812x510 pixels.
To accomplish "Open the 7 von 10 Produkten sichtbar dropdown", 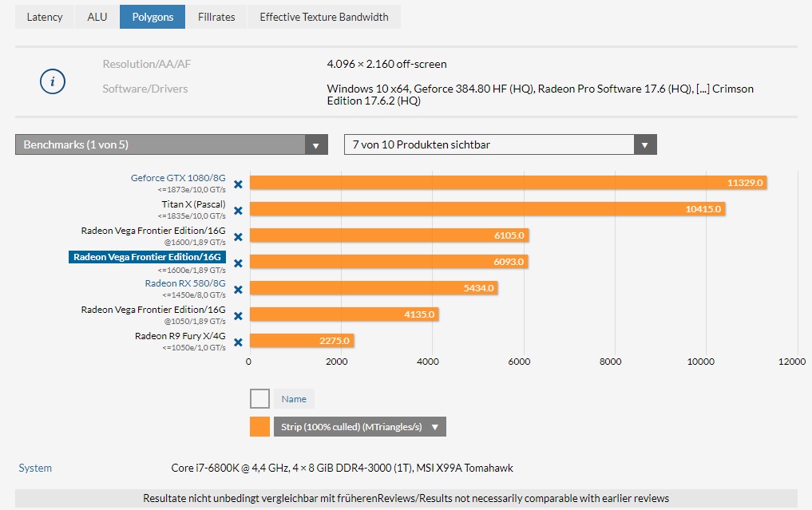I will click(501, 144).
